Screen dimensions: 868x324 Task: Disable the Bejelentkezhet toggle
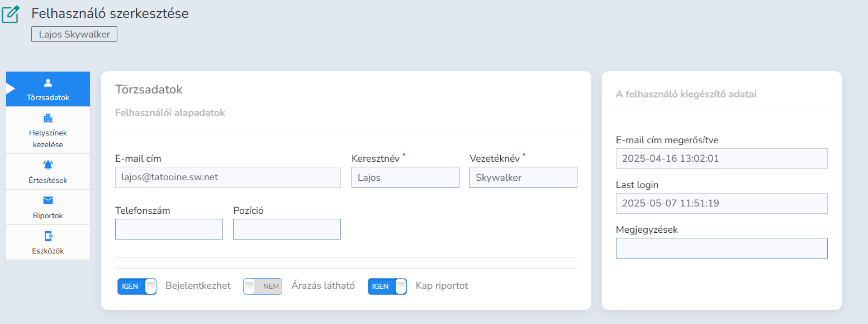(137, 287)
